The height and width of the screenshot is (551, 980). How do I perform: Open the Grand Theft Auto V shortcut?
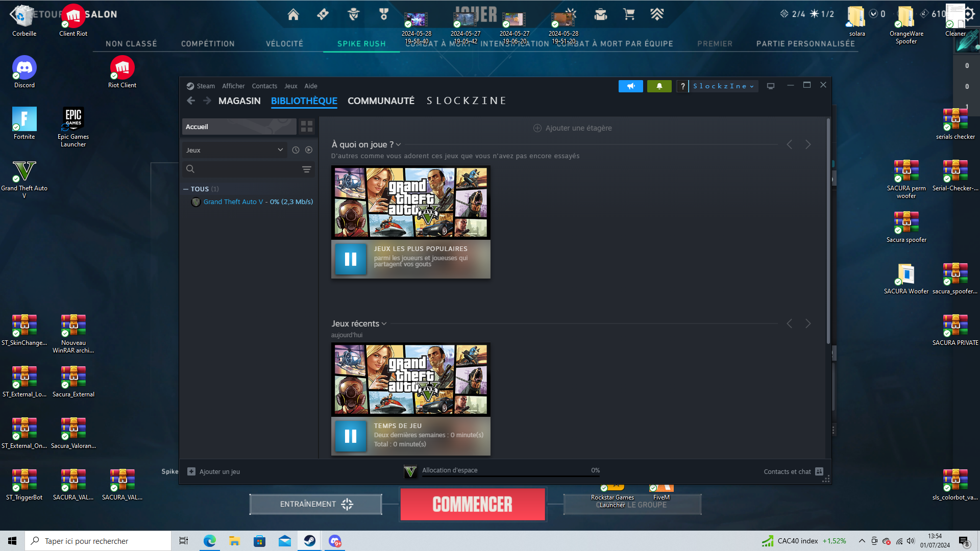click(x=24, y=179)
